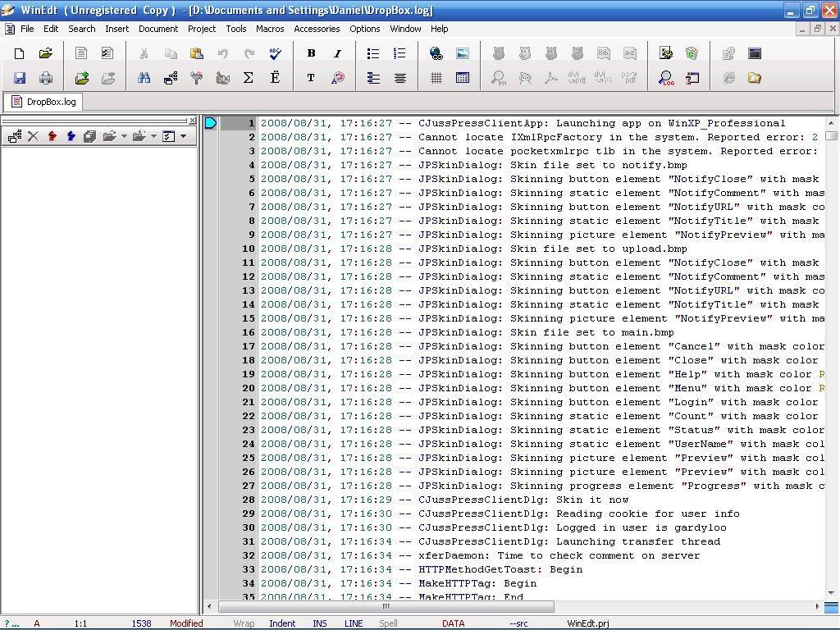Click the tree icon left of binoculars

171,78
